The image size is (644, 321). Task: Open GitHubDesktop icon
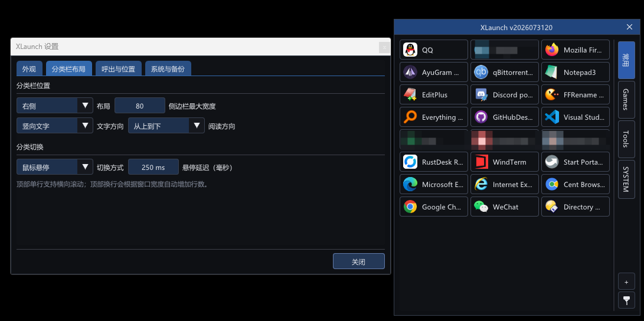point(481,117)
